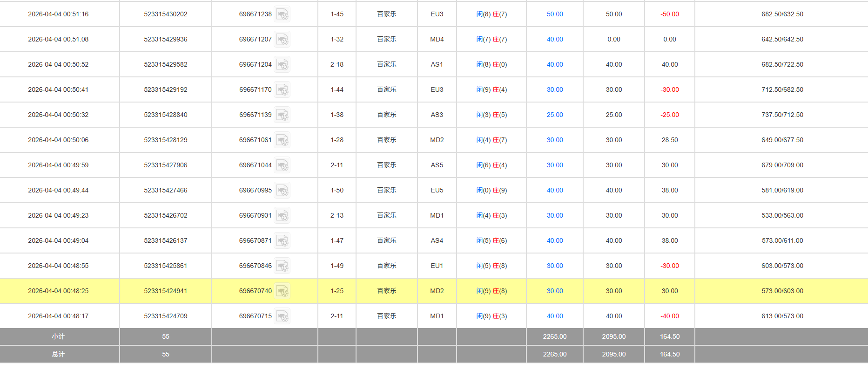The width and height of the screenshot is (868, 370).
Task: Click the 总计 total row label
Action: pyautogui.click(x=58, y=354)
